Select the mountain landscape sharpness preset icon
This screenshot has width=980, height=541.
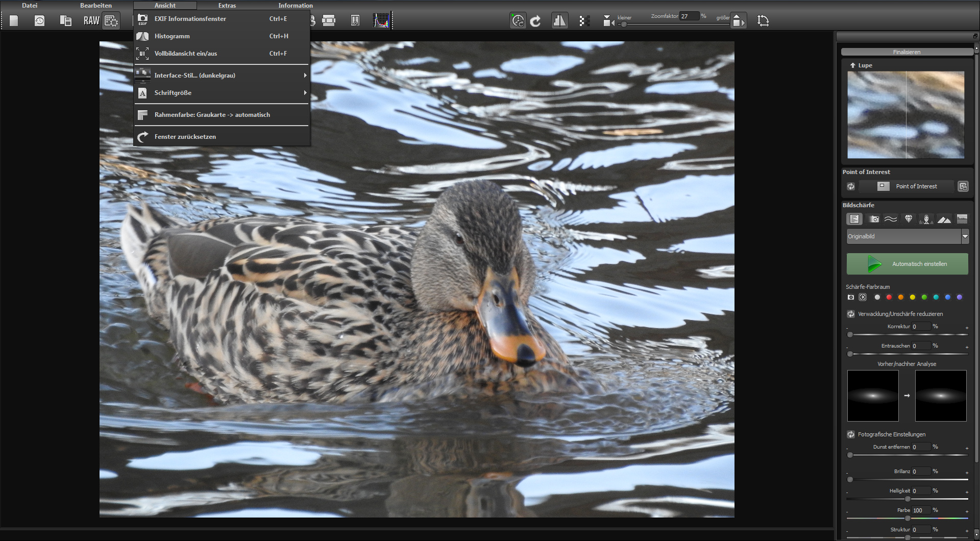[944, 219]
